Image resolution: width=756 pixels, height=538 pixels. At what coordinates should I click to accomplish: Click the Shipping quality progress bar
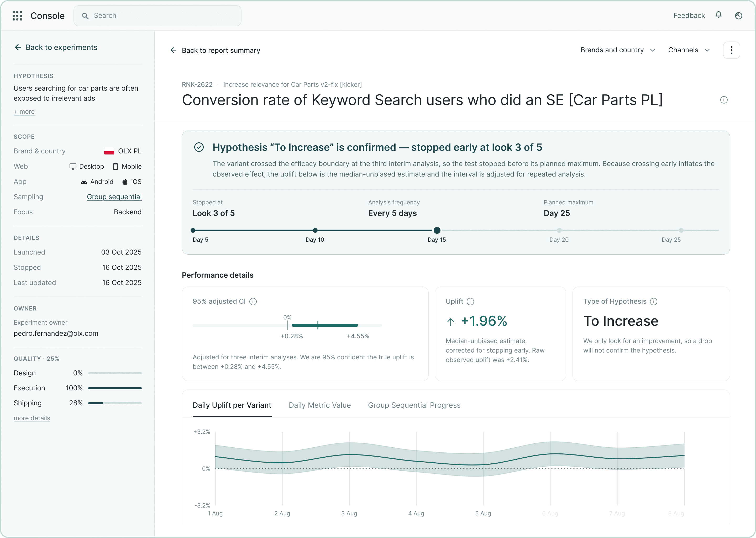click(x=115, y=403)
